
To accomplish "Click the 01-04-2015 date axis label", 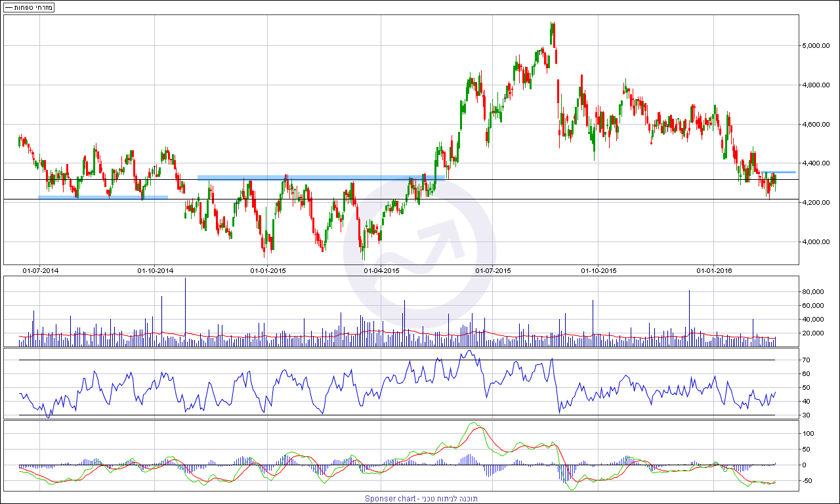I will pyautogui.click(x=381, y=270).
